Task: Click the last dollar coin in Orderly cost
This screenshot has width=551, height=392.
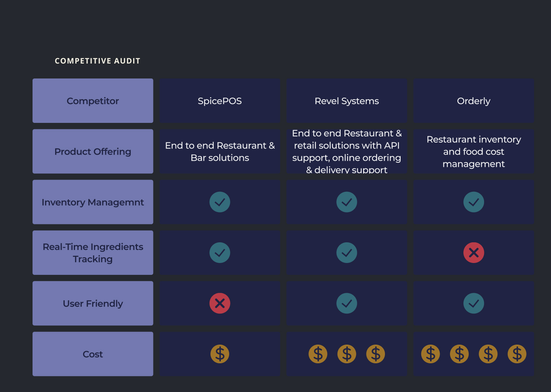Action: click(x=517, y=354)
